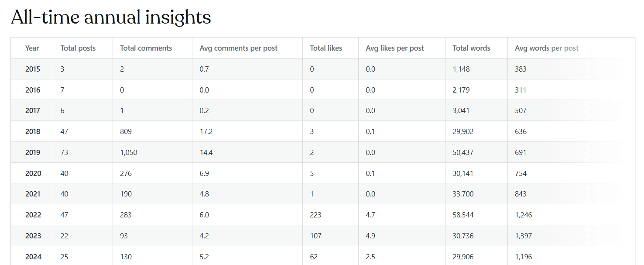Select the Total likes column header
The width and height of the screenshot is (644, 265).
pos(326,48)
